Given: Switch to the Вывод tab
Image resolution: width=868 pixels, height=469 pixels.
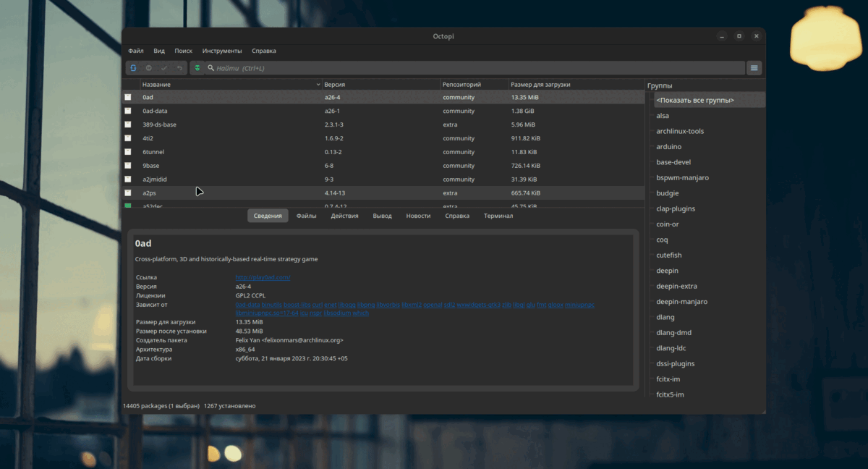Looking at the screenshot, I should pos(383,216).
